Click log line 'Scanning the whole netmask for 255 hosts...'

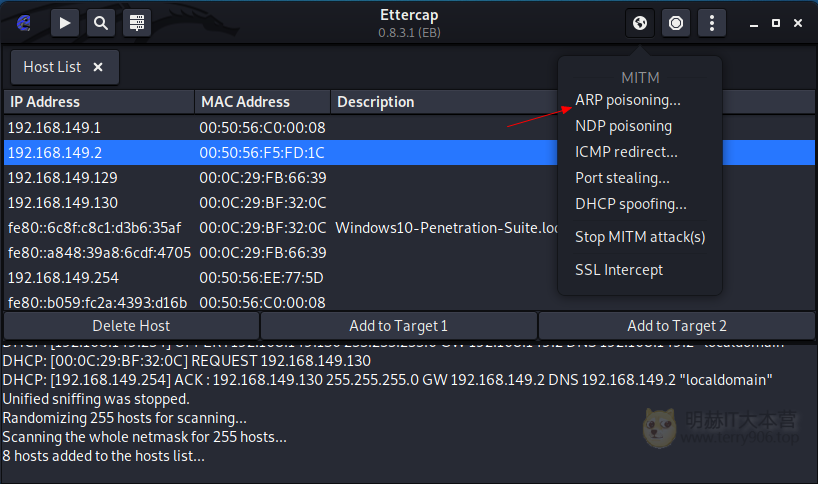[x=145, y=437]
